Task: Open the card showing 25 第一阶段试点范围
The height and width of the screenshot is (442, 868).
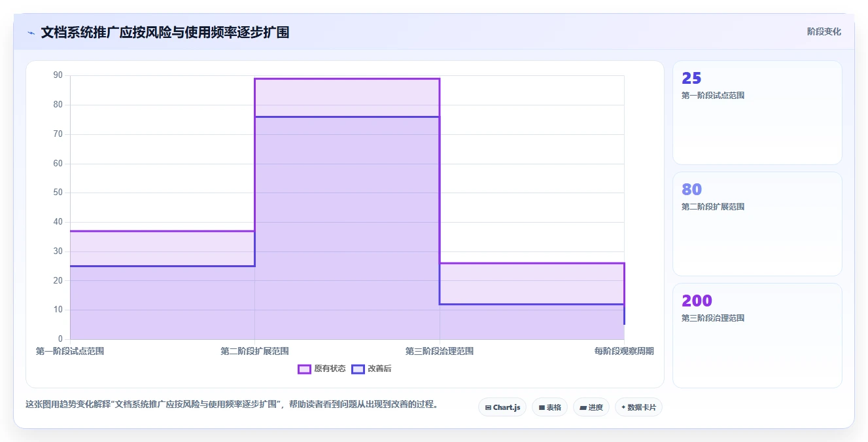Action: coord(757,113)
